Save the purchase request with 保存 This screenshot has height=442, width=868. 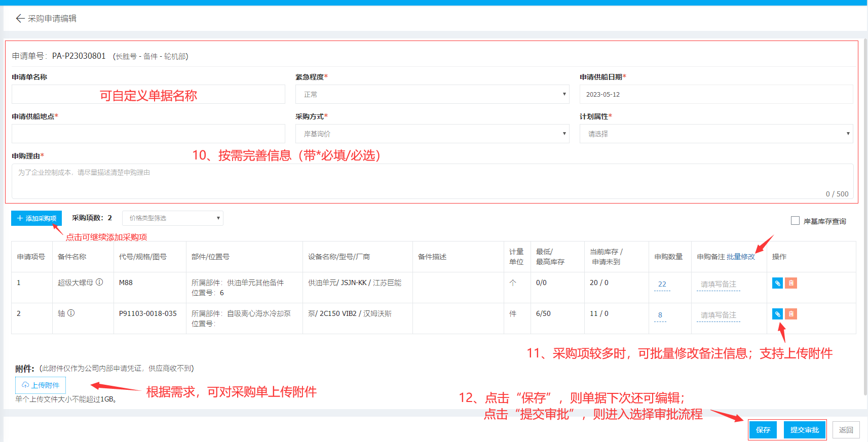pos(763,430)
